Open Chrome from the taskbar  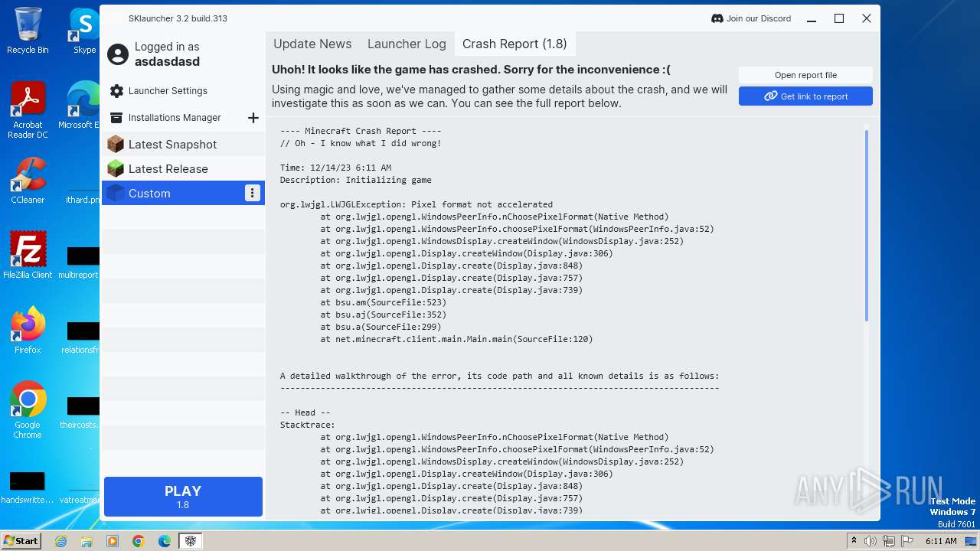pos(139,541)
